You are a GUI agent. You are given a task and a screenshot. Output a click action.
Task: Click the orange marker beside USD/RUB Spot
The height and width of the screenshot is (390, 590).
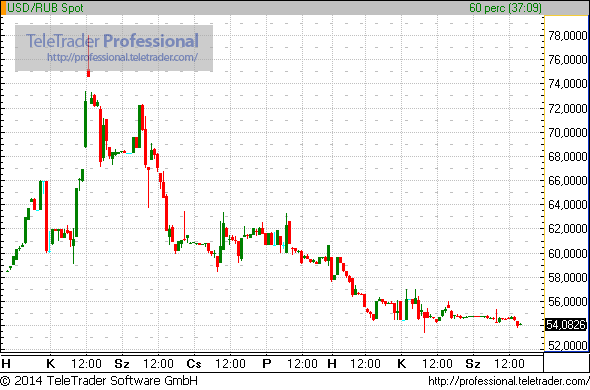pos(3,8)
